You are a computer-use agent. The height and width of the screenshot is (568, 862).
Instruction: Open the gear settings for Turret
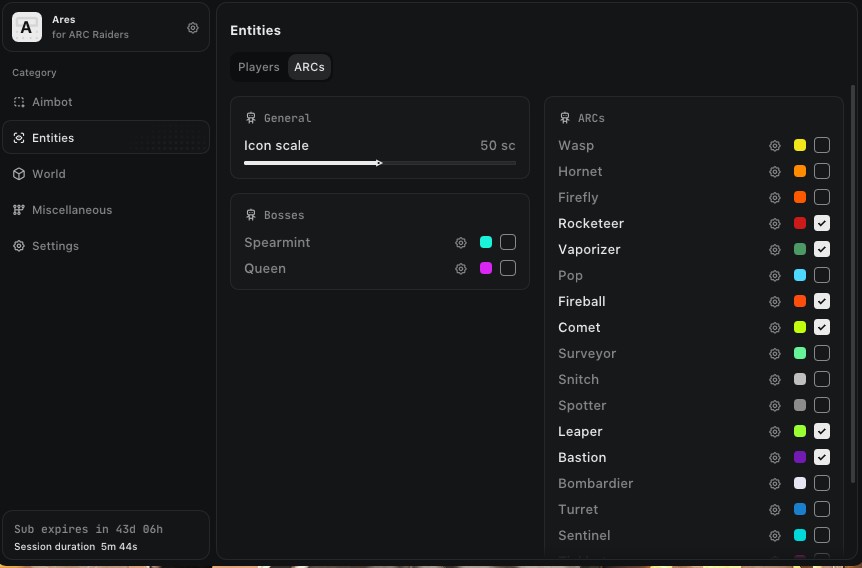775,510
